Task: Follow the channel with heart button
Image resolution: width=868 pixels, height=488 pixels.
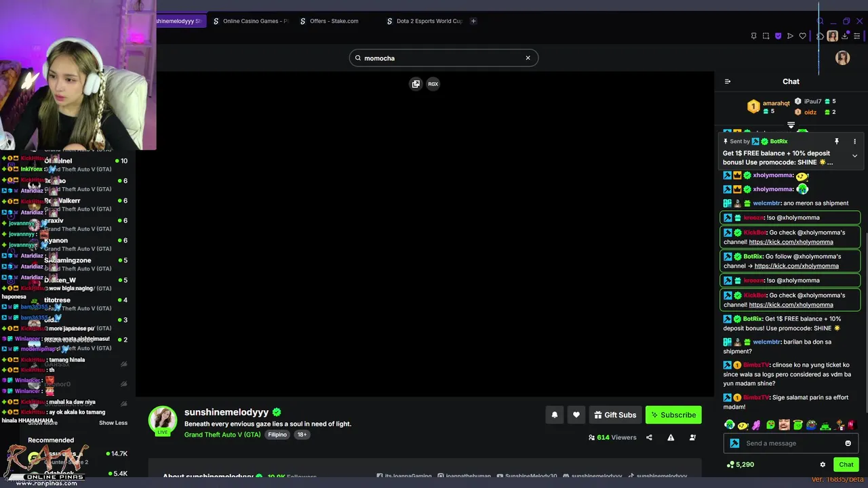Action: coord(576,415)
